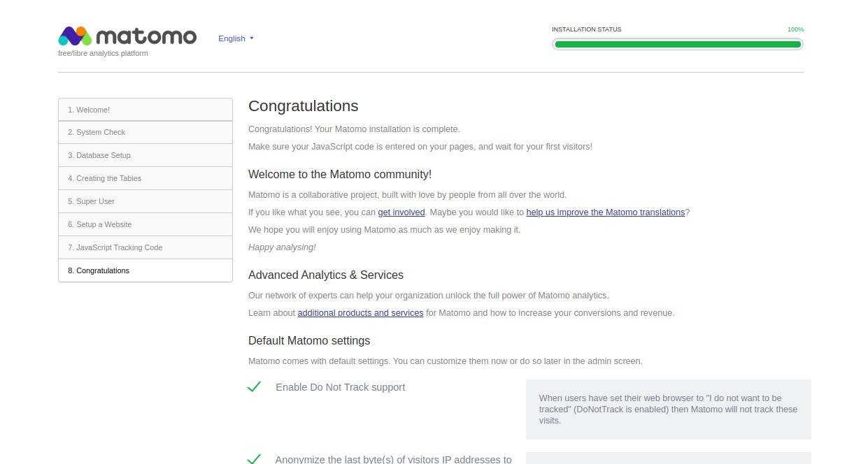This screenshot has height=464, width=868.
Task: Toggle the Anonymize IP addresses checkmark
Action: tap(254, 459)
